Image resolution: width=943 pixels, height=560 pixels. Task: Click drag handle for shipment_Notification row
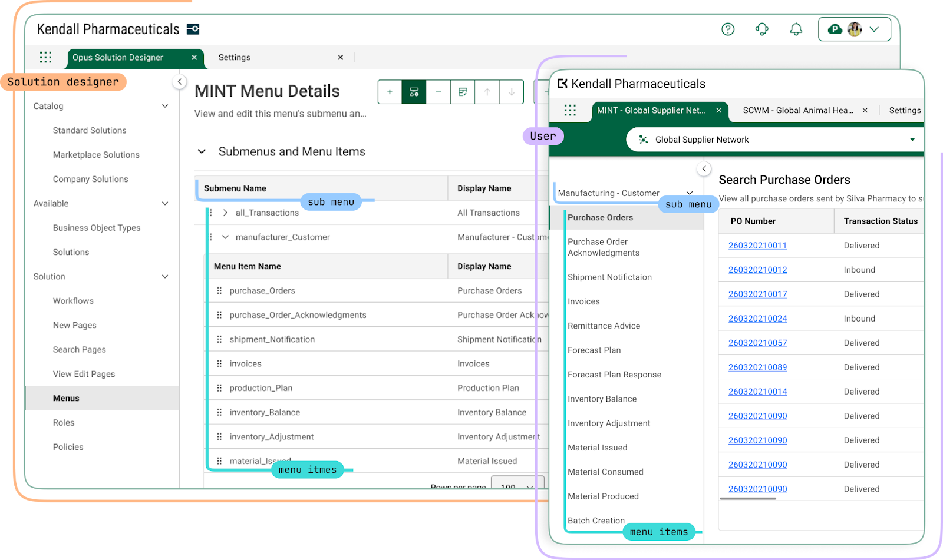pyautogui.click(x=219, y=340)
